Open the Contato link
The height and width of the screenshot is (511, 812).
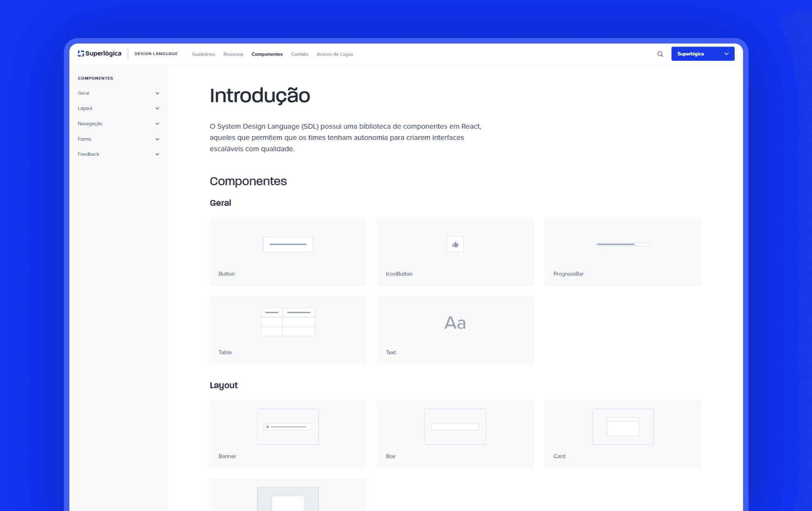point(299,54)
